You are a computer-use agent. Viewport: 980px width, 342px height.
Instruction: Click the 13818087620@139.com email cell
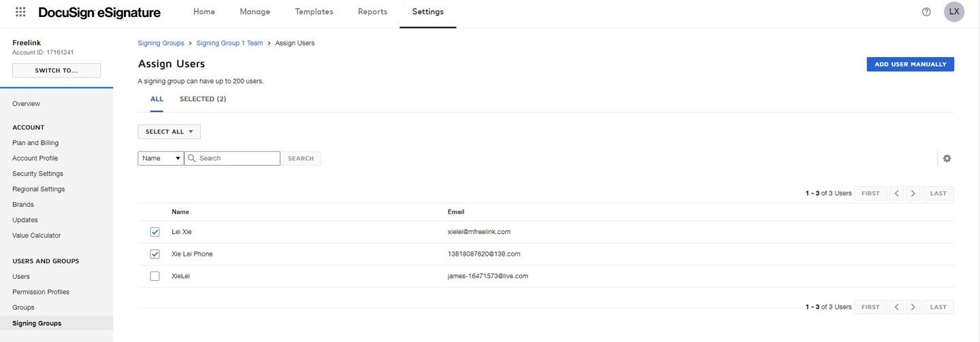click(x=484, y=254)
